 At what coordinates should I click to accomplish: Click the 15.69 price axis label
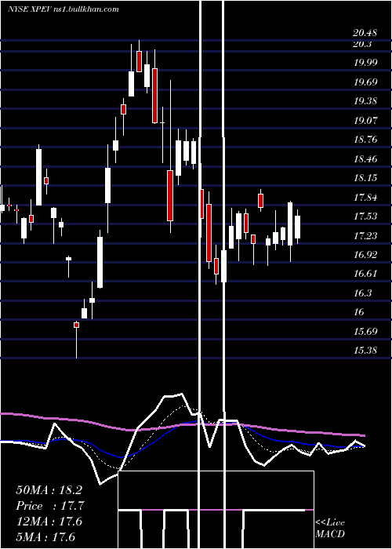click(x=365, y=331)
